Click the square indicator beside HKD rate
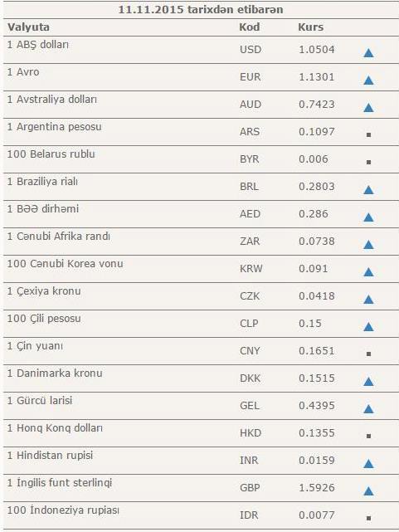This screenshot has height=532, width=399. click(369, 436)
